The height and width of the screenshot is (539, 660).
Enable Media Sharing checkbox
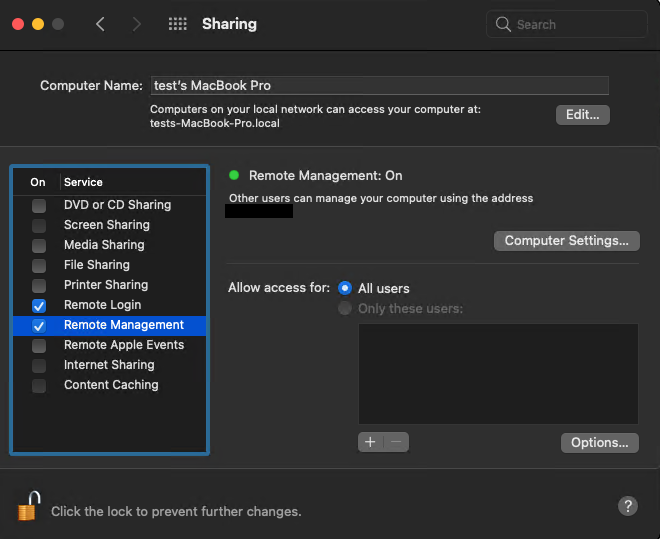coord(39,246)
